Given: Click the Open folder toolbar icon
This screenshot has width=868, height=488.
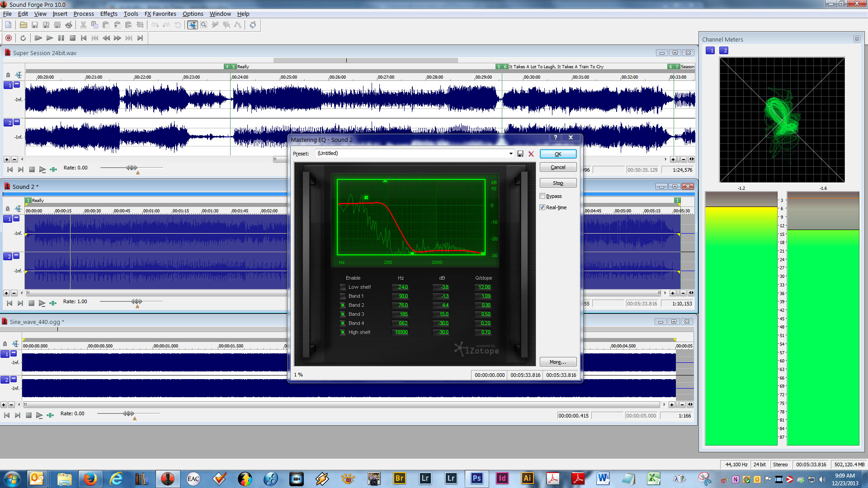Looking at the screenshot, I should [x=24, y=25].
